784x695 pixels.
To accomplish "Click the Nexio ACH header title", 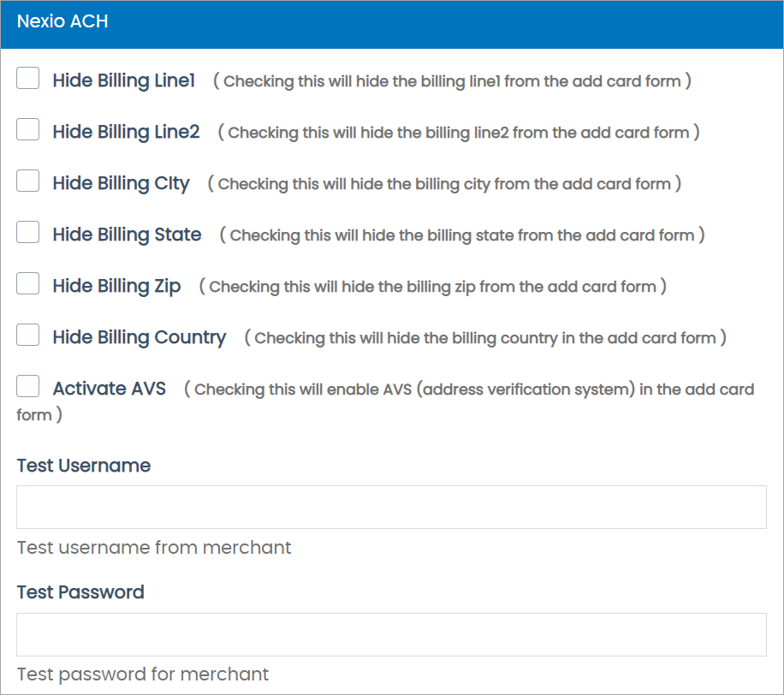I will (x=62, y=21).
